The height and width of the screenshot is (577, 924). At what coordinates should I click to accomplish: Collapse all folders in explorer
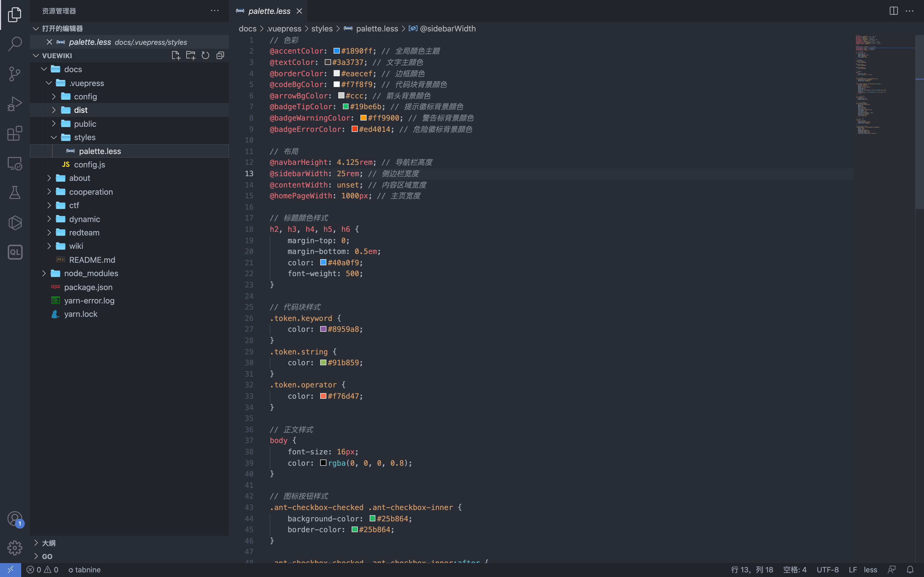(220, 56)
